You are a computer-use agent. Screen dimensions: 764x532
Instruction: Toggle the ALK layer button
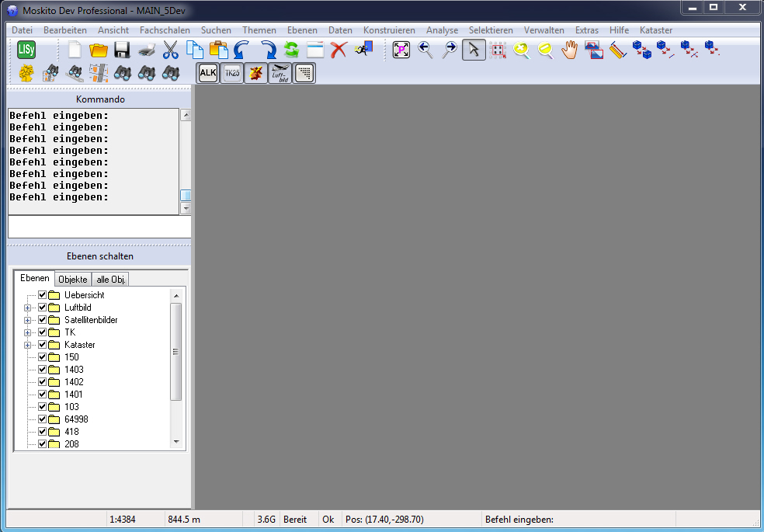[x=207, y=73]
